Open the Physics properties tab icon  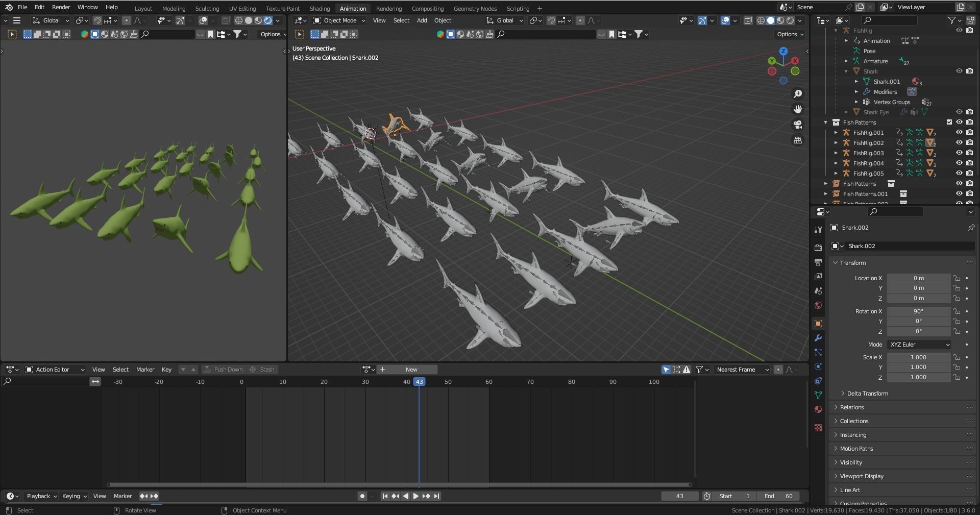[x=818, y=366]
